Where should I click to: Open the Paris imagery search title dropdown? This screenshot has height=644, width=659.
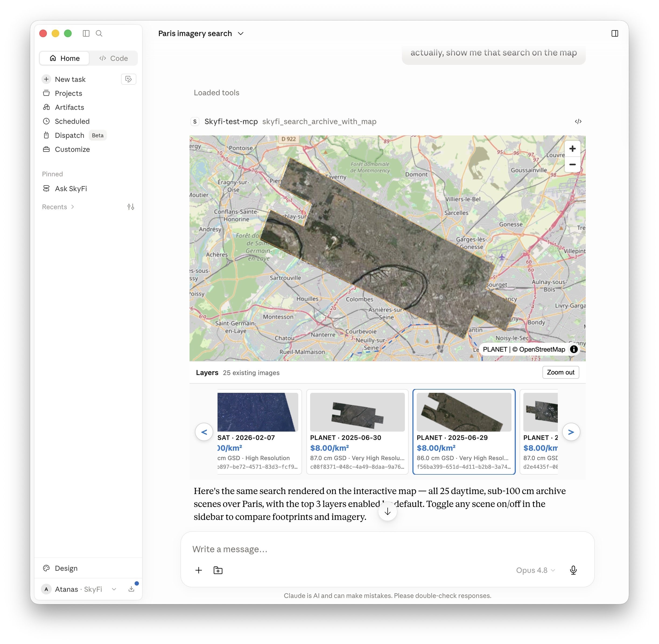pos(201,33)
